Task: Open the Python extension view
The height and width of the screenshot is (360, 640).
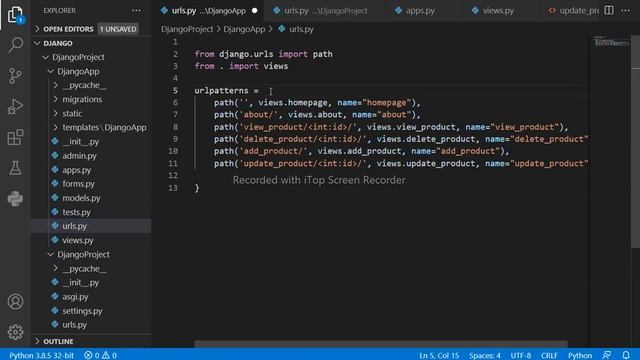Action: [x=15, y=199]
